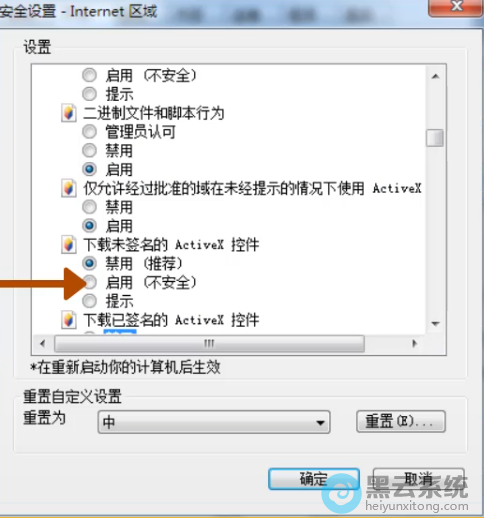
Task: Open the 重置为 dropdown showing 中
Action: 214,422
